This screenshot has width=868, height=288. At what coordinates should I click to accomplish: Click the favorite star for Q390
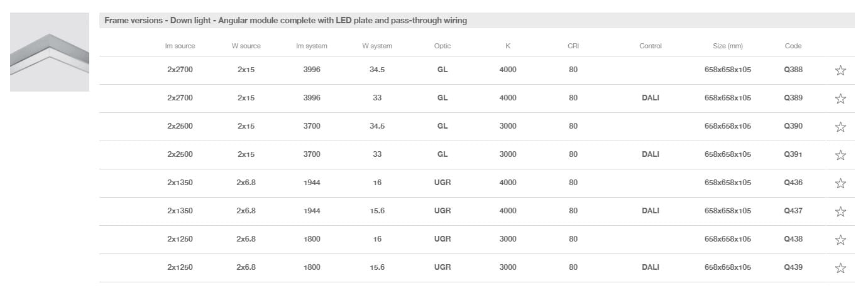click(840, 127)
